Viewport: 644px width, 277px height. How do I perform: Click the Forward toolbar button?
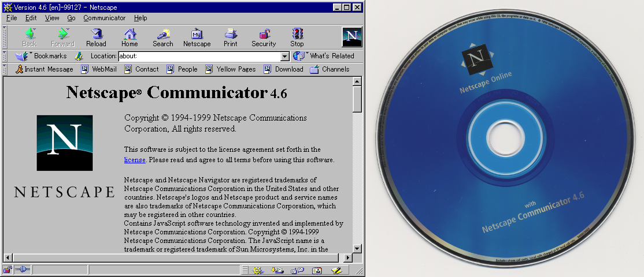point(62,38)
